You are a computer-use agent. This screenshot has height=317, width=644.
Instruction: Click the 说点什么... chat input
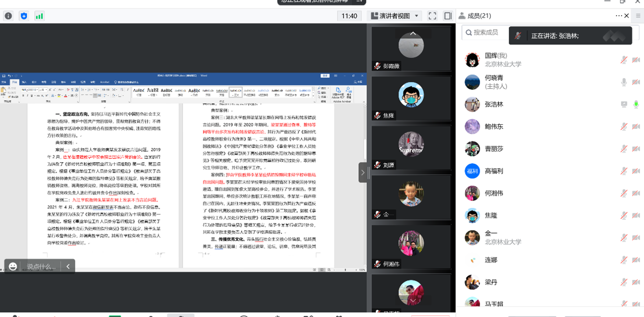[x=41, y=266]
